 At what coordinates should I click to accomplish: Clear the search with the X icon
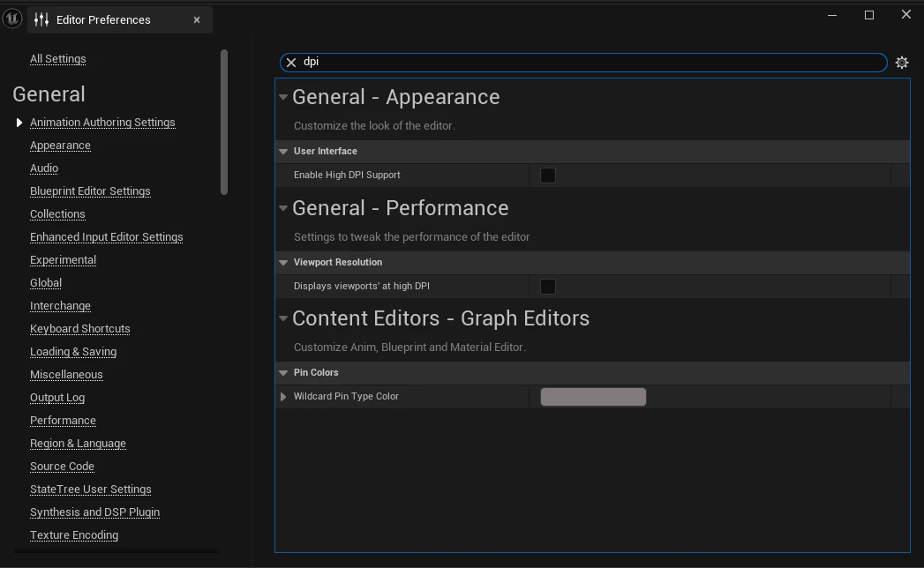(x=291, y=63)
